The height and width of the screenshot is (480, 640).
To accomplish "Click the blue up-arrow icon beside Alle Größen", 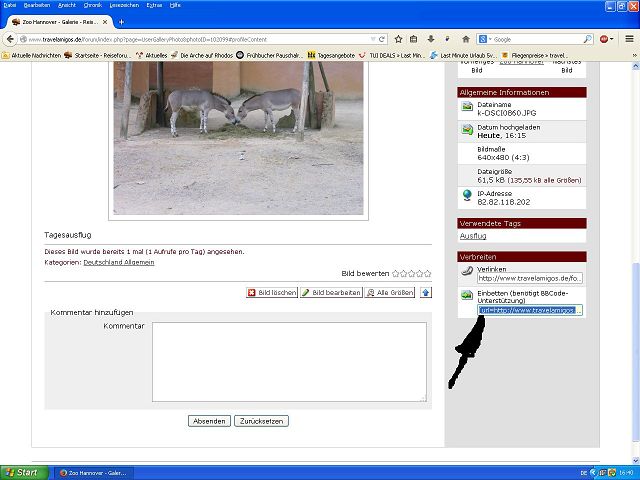I will pyautogui.click(x=426, y=292).
